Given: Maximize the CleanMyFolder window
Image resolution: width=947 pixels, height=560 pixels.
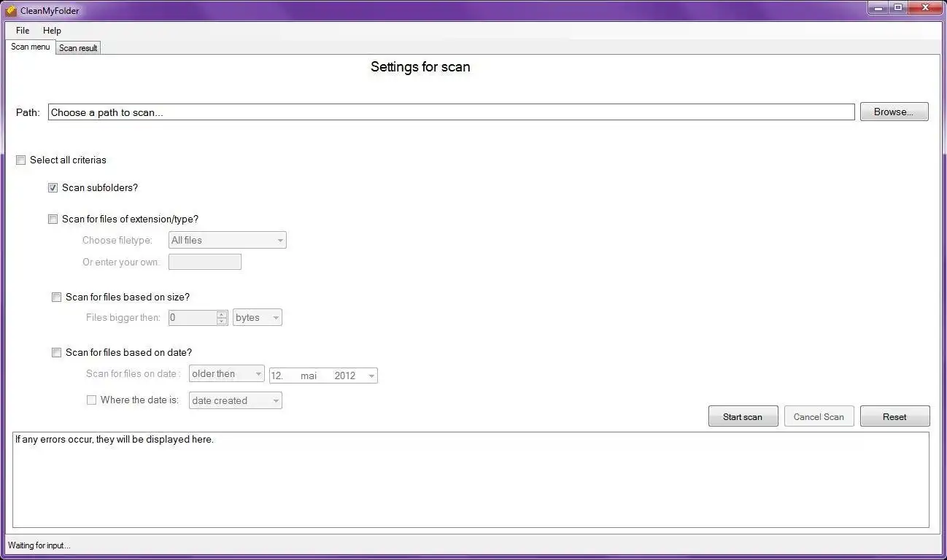Looking at the screenshot, I should click(897, 8).
